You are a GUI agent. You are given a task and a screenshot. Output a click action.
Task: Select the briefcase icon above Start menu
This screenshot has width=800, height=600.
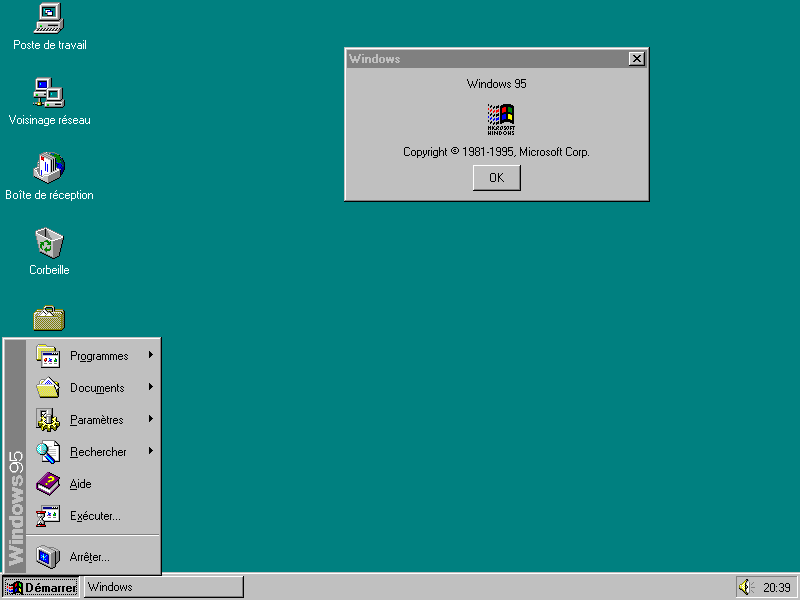click(49, 318)
